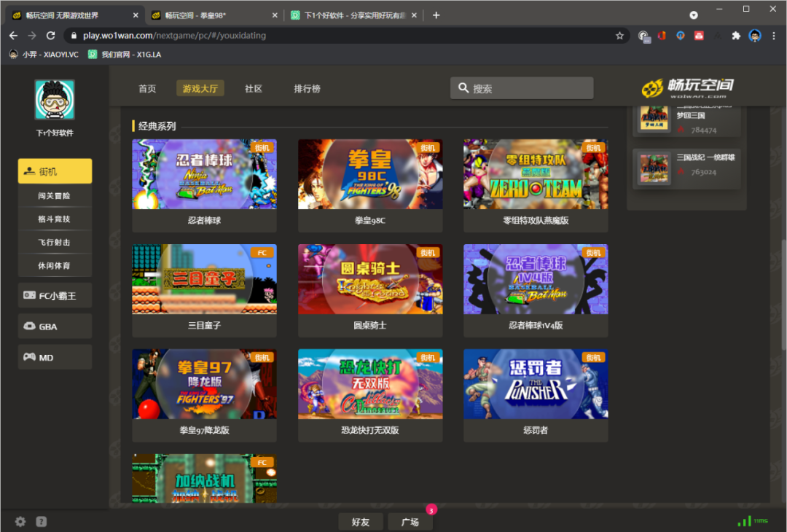This screenshot has width=787, height=532.
Task: Click the user avatar in sidebar
Action: [55, 100]
